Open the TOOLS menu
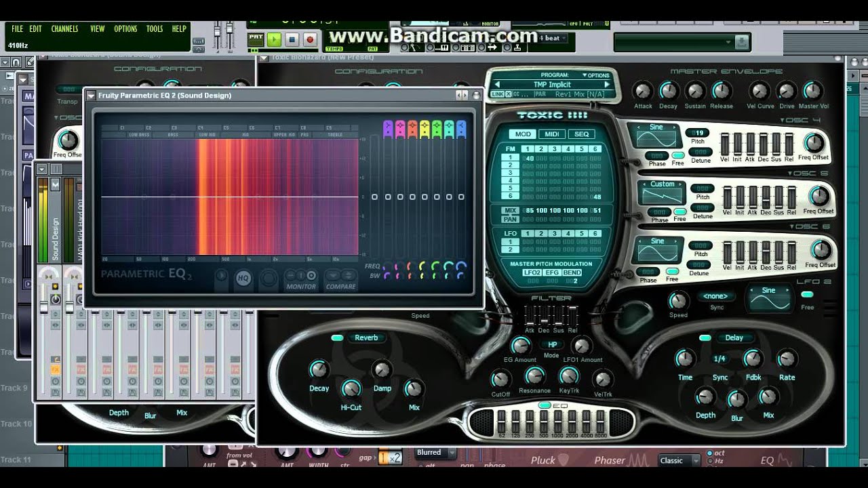 [x=155, y=29]
